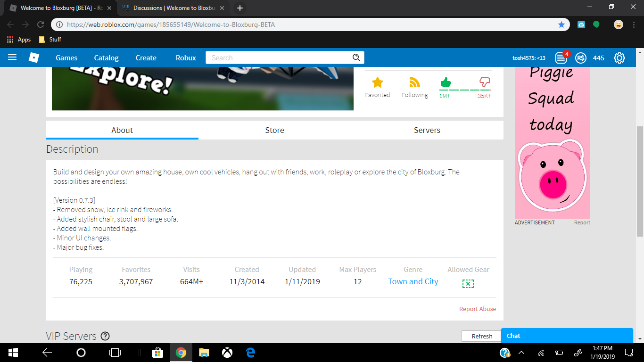Click the Piggie Squad advertisement image
The width and height of the screenshot is (644, 362).
(x=553, y=142)
